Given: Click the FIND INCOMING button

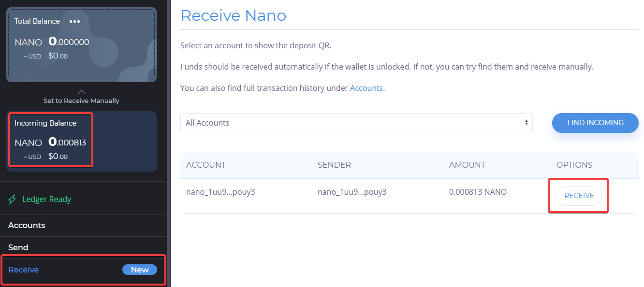Looking at the screenshot, I should pos(595,123).
